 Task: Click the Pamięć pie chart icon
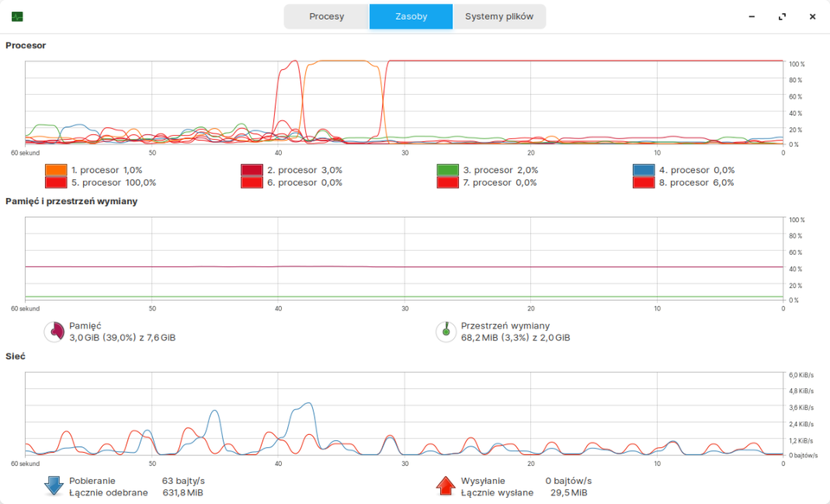pos(54,331)
